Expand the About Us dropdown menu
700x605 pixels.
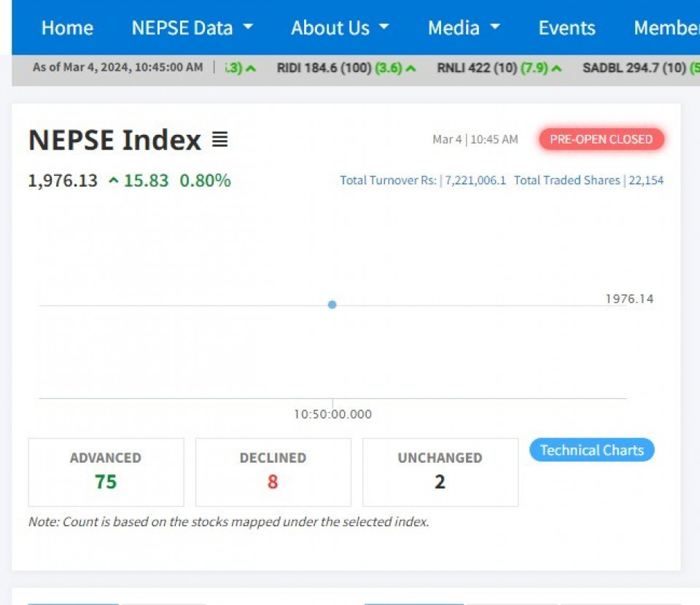click(x=340, y=28)
